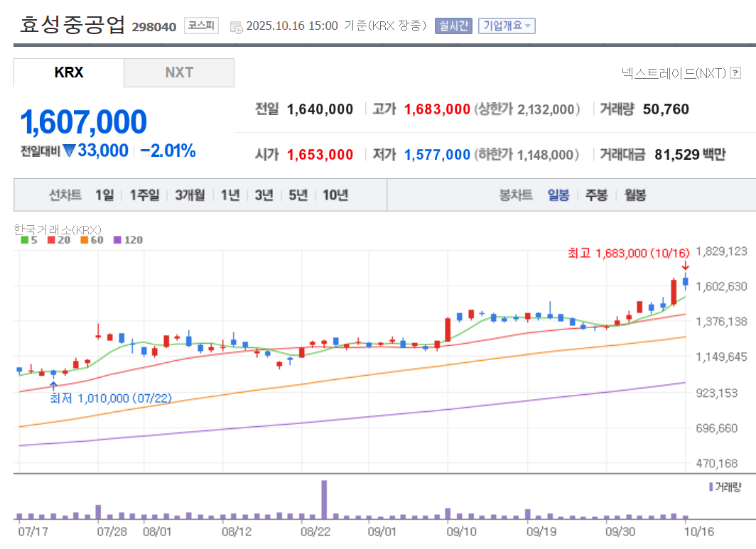Image resolution: width=756 pixels, height=549 pixels.
Task: Select the 3개월 line chart period
Action: [190, 195]
